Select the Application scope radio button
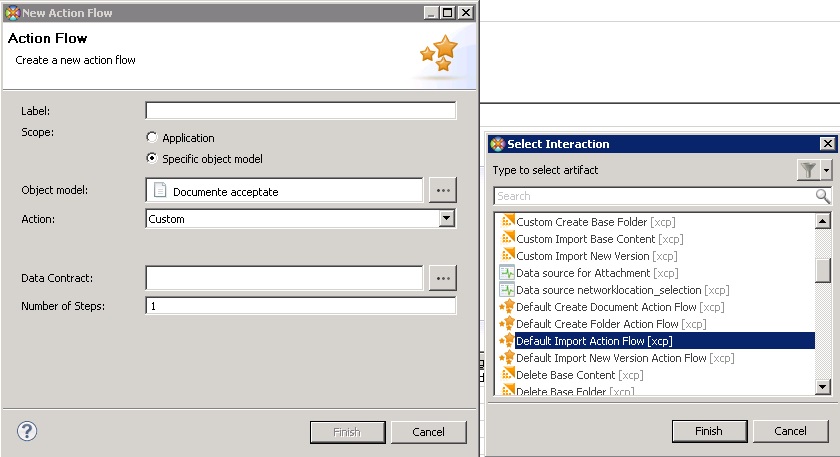 pos(152,137)
